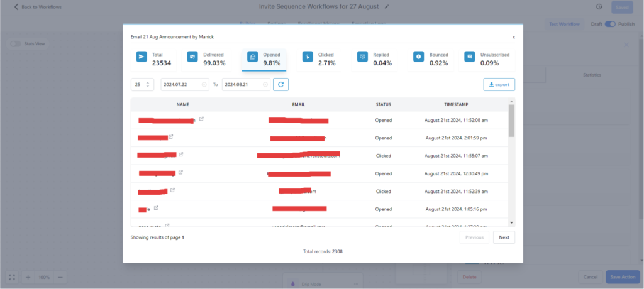
Task: Select the Delivered 99.03% stat card
Action: pos(206,60)
